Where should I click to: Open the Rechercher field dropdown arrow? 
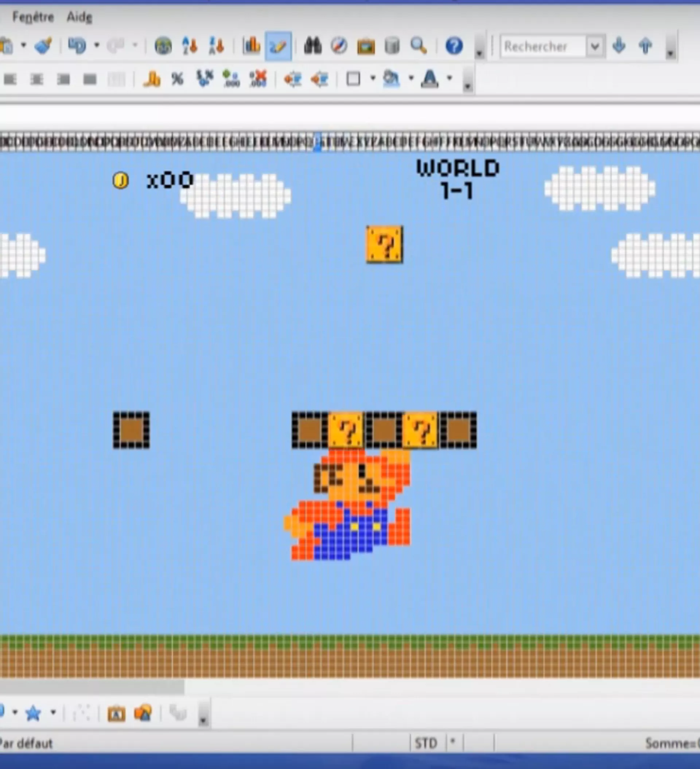595,47
